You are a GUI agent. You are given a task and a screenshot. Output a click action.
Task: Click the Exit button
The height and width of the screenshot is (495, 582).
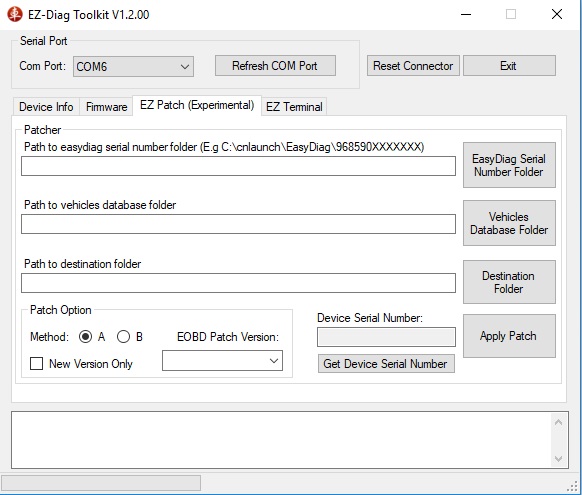click(x=509, y=66)
